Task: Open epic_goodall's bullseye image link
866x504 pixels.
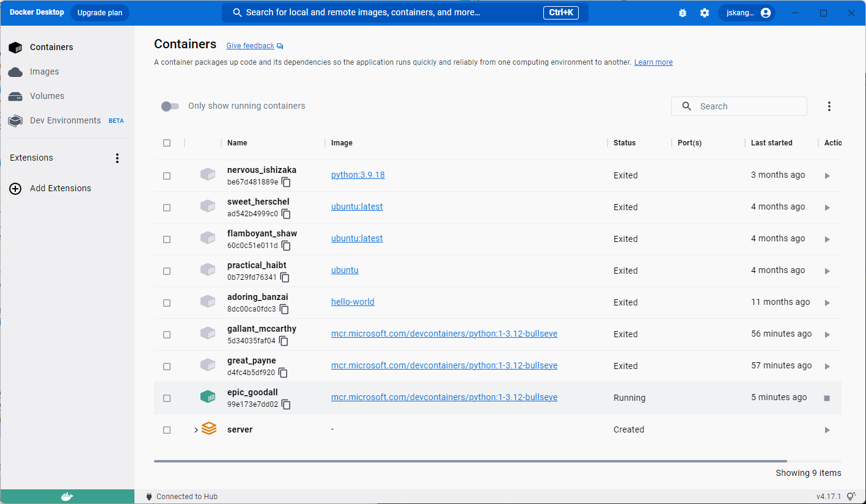Action: (x=444, y=397)
